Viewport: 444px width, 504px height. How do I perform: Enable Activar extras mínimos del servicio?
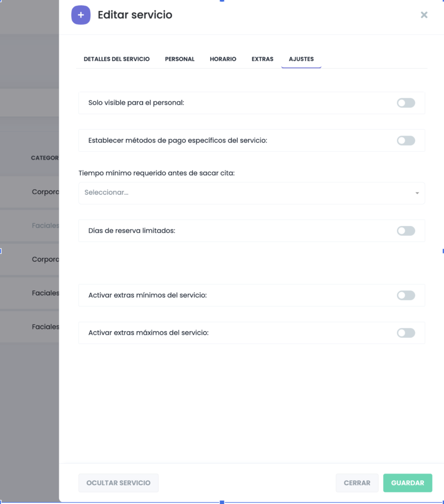point(406,295)
